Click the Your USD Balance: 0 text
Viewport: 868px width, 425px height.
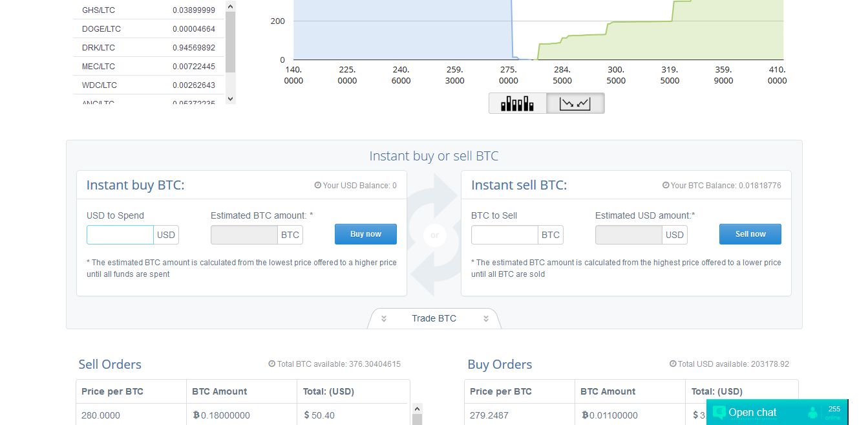360,186
